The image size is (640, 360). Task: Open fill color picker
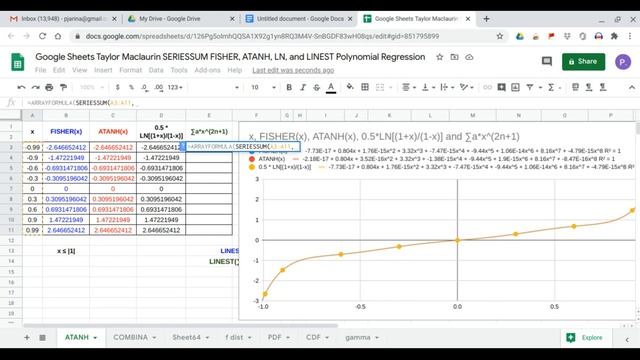pos(350,87)
